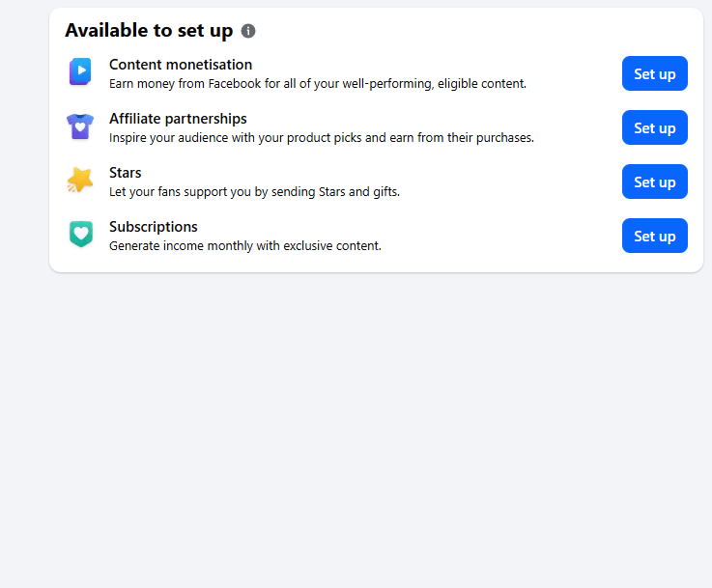Click 'Inspire your audience' description text

322,138
